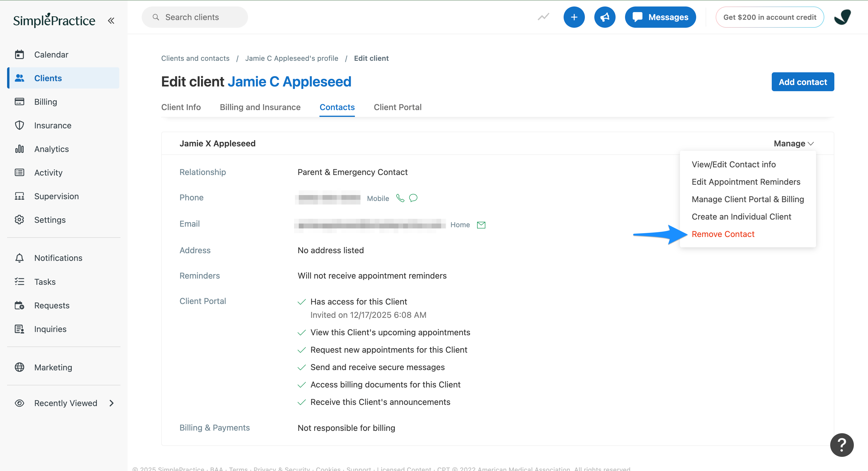Click 'Invited on 12/17/2025 6:08 AM' text

pos(368,315)
